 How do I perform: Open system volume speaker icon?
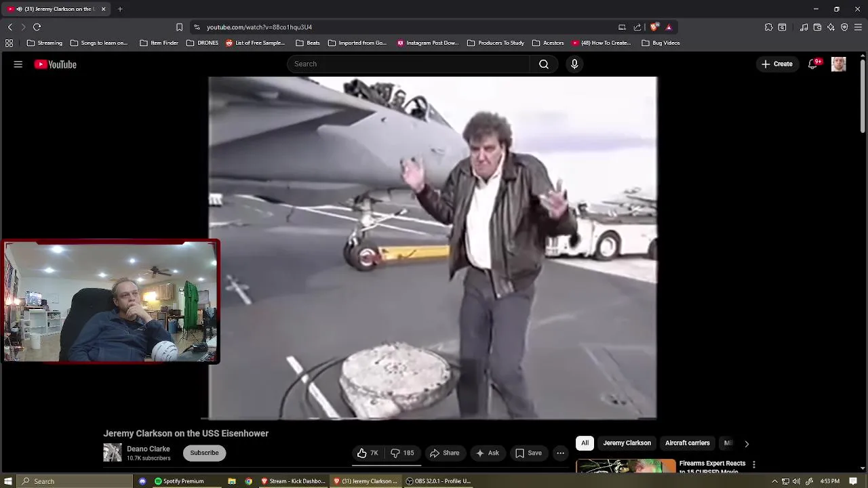point(796,481)
